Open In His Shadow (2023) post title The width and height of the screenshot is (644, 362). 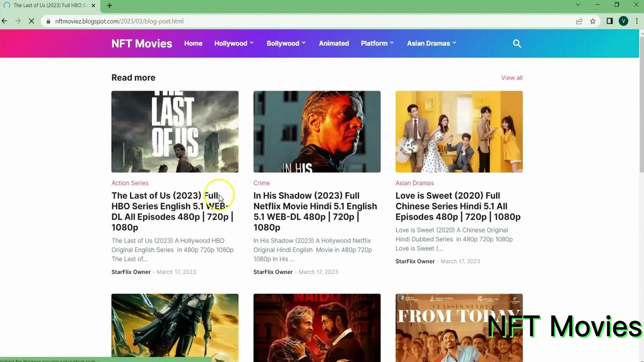315,211
